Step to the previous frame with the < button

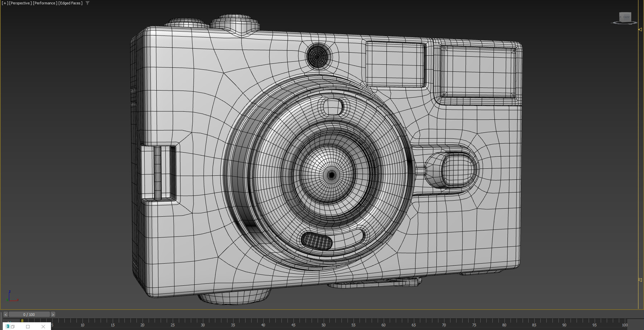pos(5,314)
